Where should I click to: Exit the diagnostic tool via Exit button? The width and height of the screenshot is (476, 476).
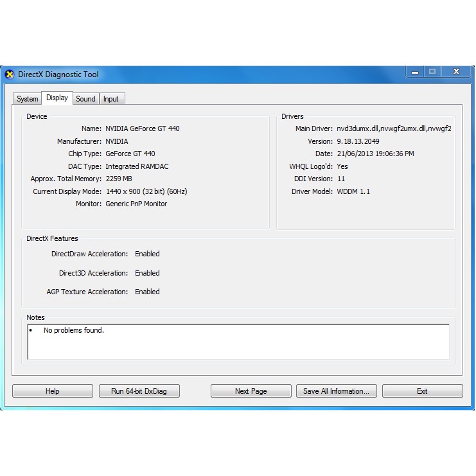pyautogui.click(x=422, y=391)
